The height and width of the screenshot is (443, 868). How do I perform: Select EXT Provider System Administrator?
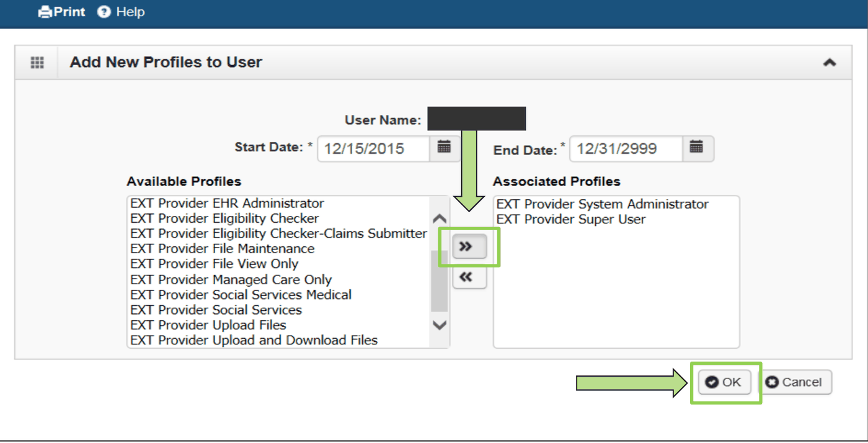tap(602, 204)
